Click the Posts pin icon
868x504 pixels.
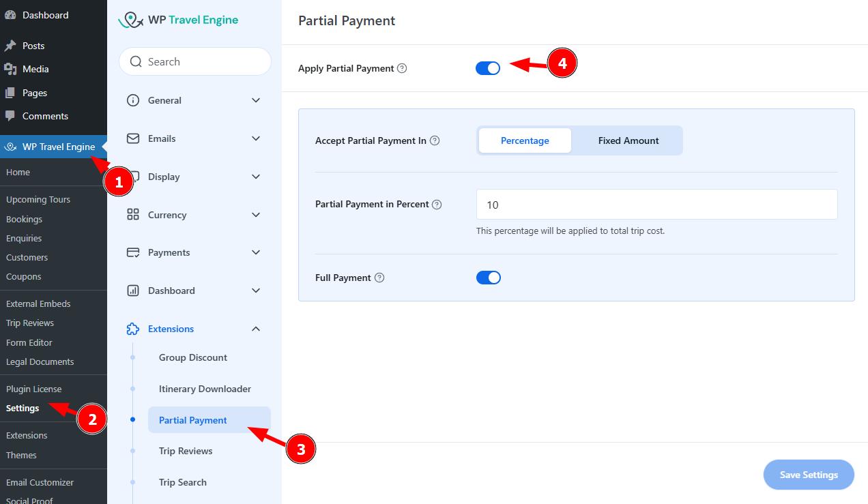pos(10,46)
